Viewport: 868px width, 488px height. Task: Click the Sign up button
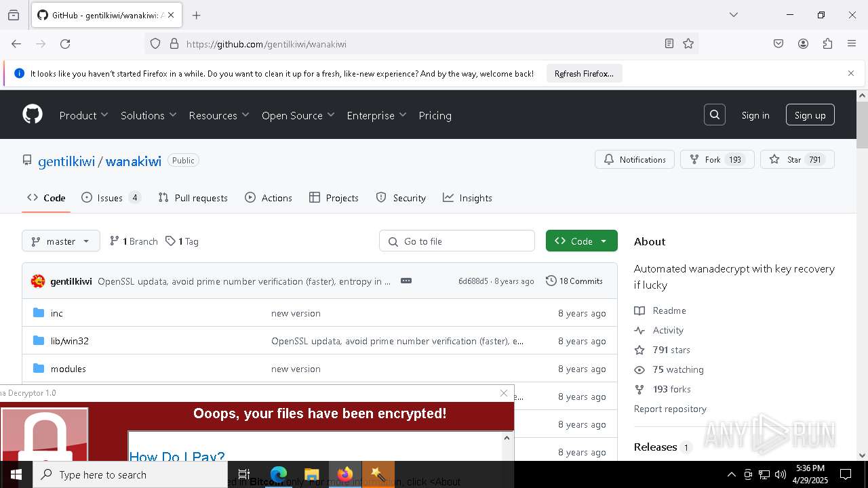tap(810, 115)
